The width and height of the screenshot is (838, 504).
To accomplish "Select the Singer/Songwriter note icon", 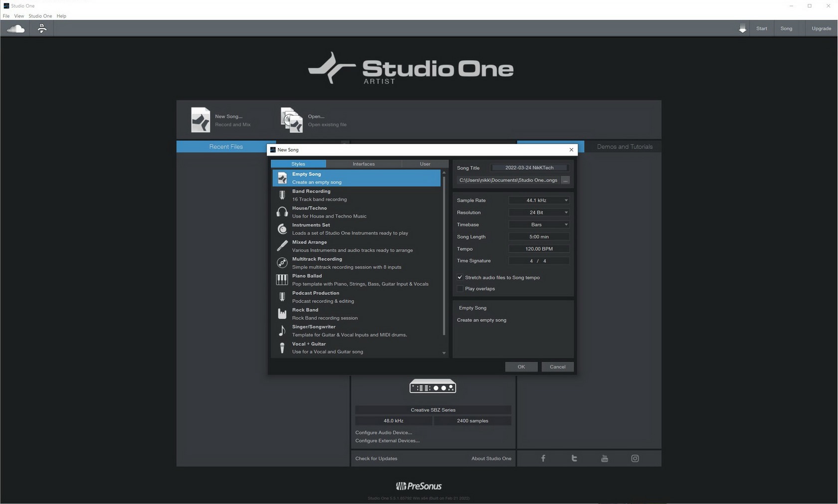I will pos(282,331).
